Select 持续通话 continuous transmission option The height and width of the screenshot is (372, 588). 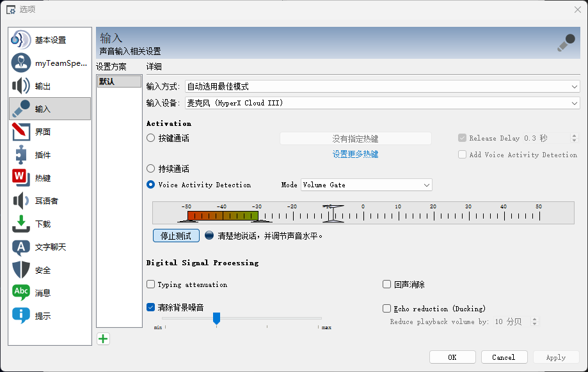point(151,169)
